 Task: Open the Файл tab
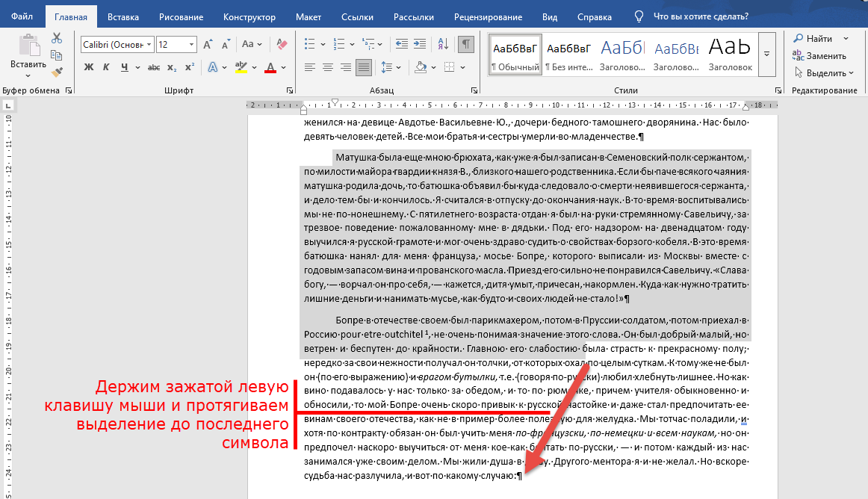(x=22, y=16)
